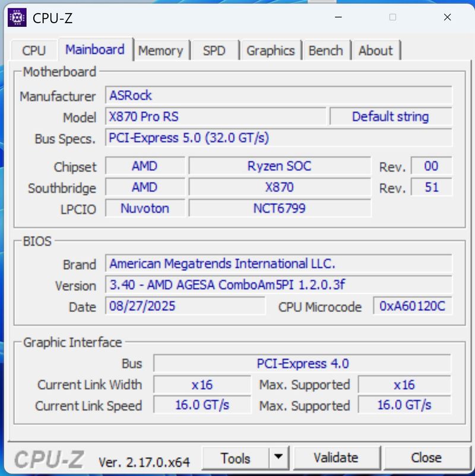Click the Graphic Interface group heading
The height and width of the screenshot is (476, 475).
(x=72, y=342)
